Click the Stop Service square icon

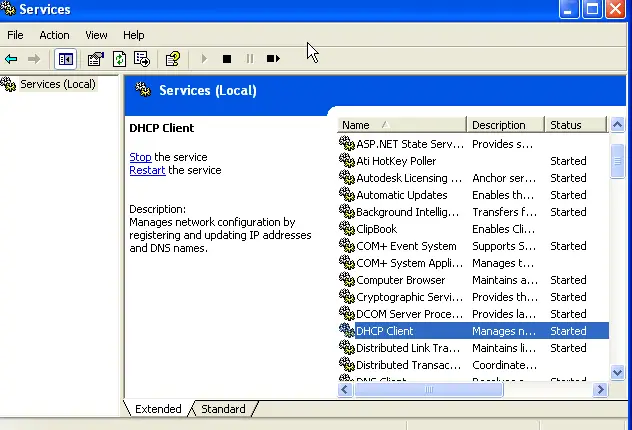pyautogui.click(x=227, y=59)
